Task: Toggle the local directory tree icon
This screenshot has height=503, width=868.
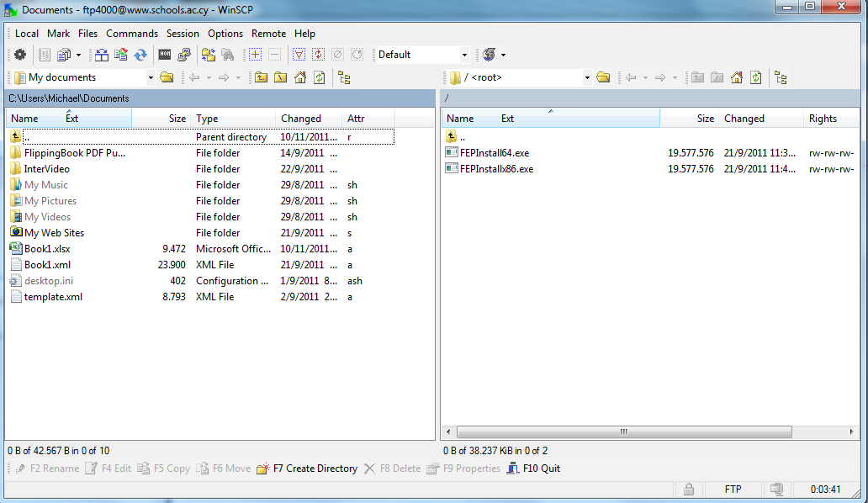Action: (x=344, y=77)
